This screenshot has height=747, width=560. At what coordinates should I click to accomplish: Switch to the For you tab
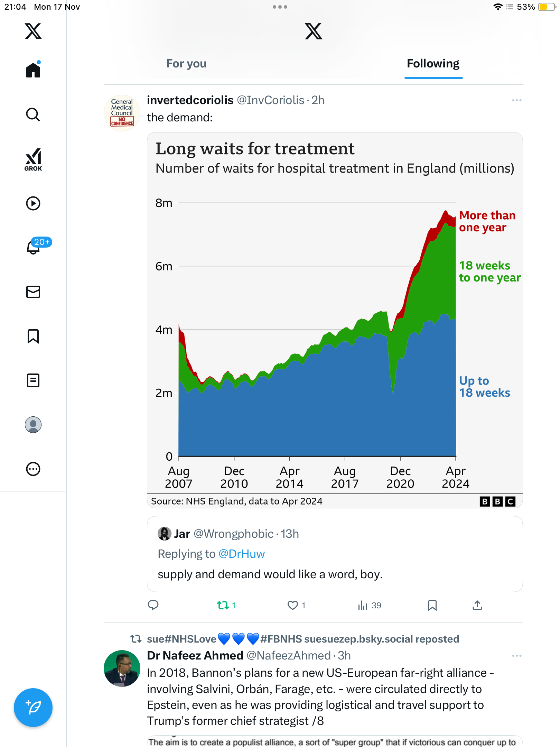pos(186,64)
